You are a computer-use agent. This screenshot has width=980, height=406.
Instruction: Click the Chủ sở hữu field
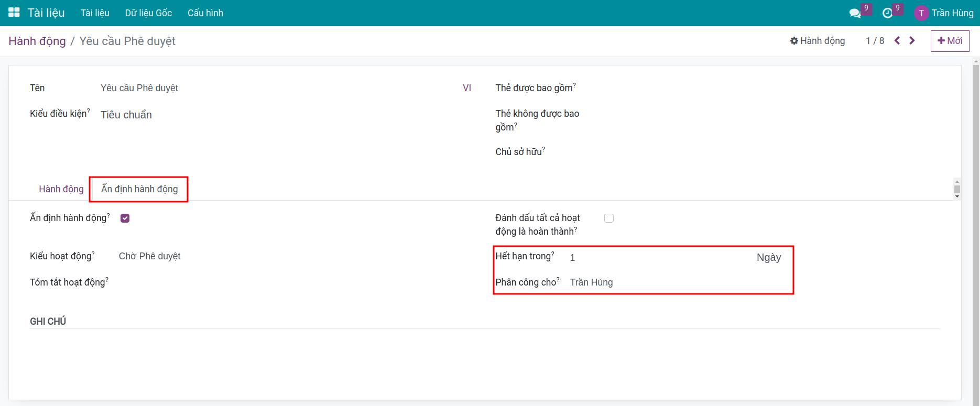(x=764, y=152)
